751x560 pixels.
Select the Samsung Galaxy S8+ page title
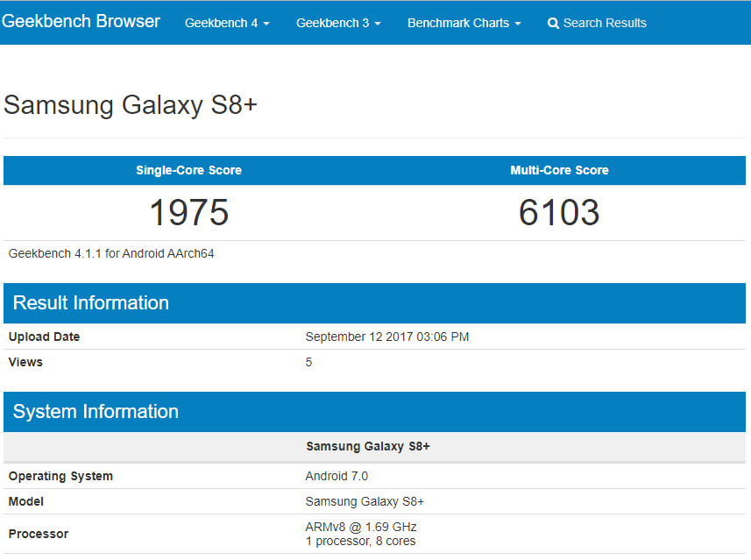[131, 104]
